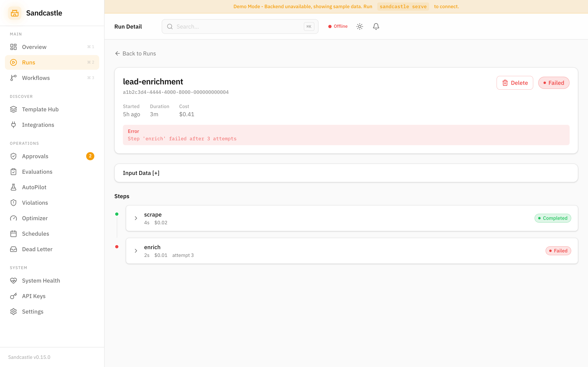Toggle the light/dark theme sun icon
This screenshot has height=367, width=588.
point(360,27)
